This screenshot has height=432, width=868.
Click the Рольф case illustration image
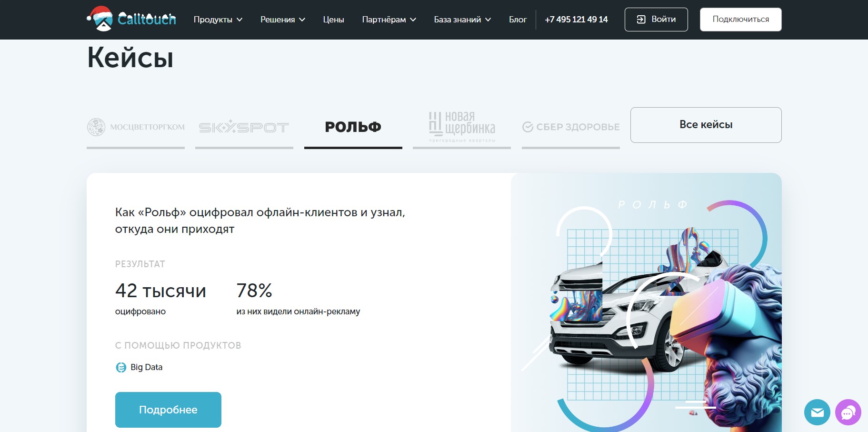tap(647, 302)
